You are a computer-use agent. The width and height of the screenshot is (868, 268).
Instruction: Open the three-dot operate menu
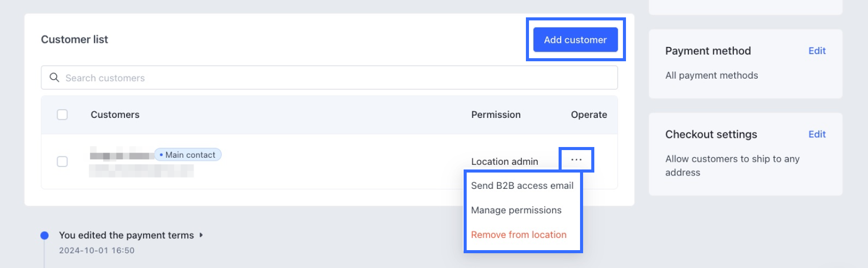coord(576,160)
